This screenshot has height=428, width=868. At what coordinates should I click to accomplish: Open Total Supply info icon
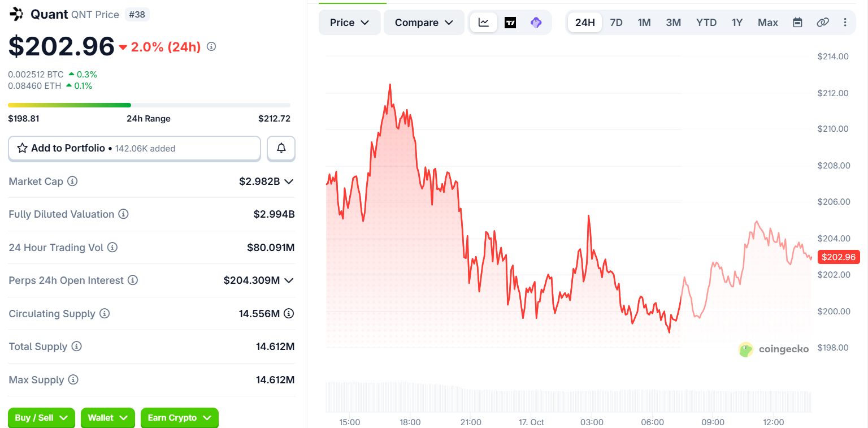coord(77,347)
